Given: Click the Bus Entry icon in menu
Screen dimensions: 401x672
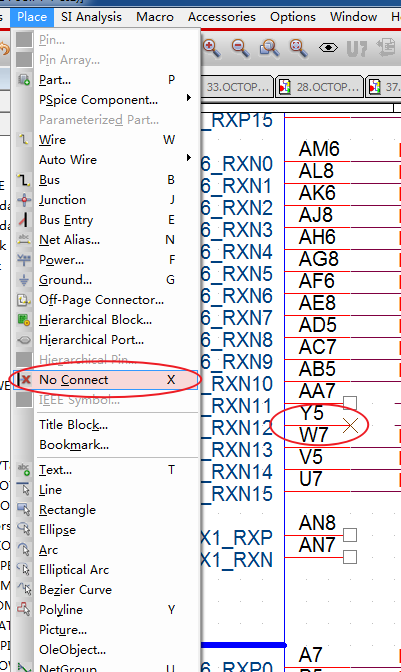Looking at the screenshot, I should click(24, 220).
